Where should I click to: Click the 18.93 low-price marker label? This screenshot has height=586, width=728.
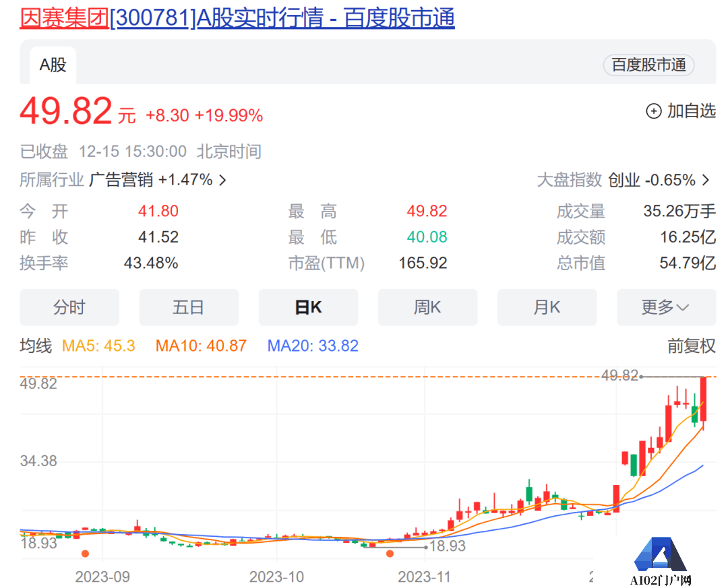[447, 546]
